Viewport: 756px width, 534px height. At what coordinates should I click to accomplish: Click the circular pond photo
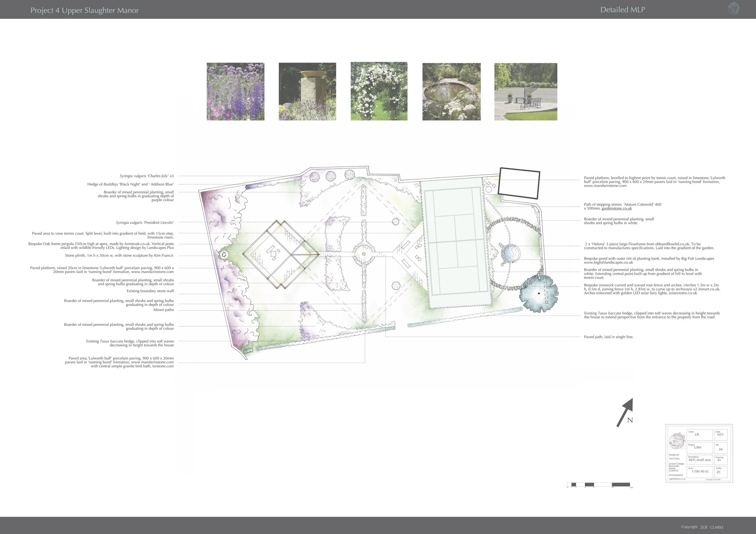coord(451,92)
